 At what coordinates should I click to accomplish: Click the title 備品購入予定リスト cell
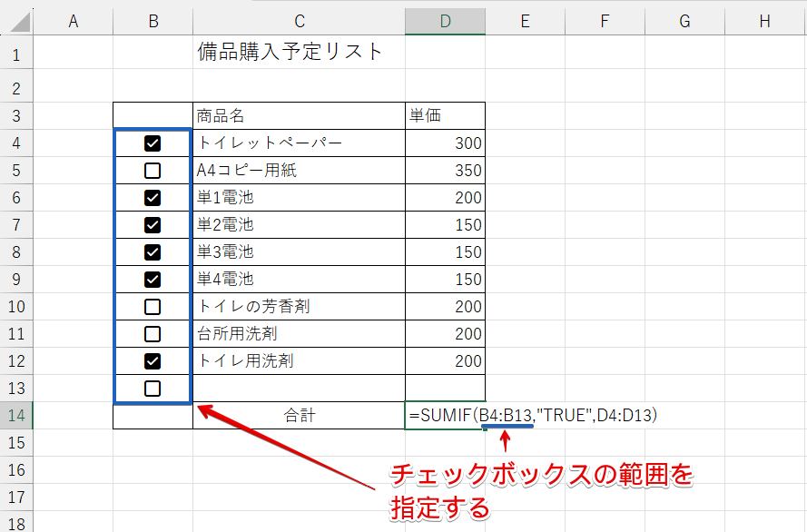tap(299, 52)
